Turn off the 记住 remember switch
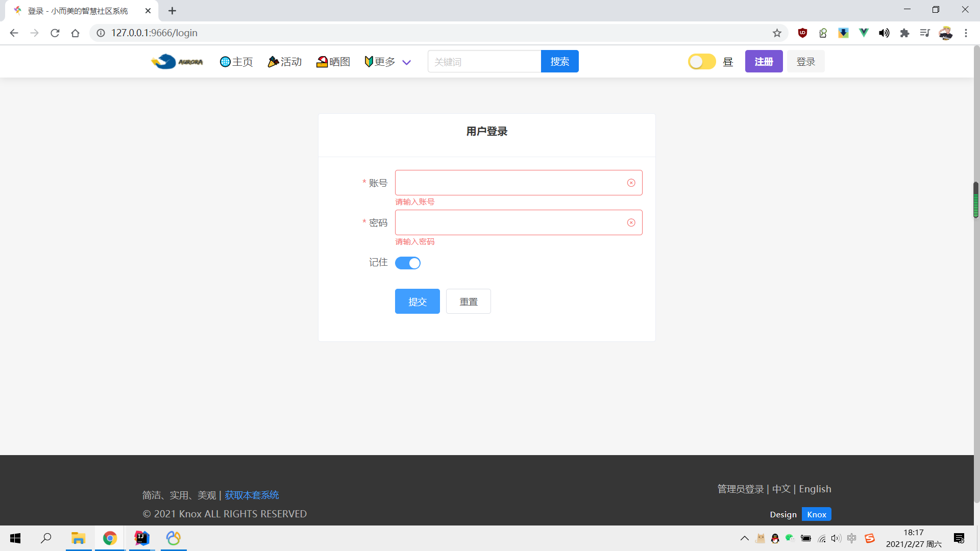980x551 pixels. (x=408, y=263)
